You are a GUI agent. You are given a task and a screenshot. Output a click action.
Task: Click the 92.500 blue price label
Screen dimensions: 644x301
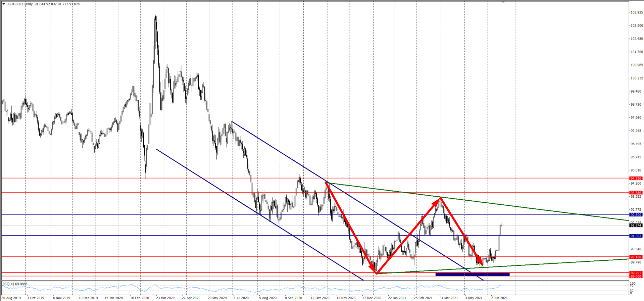tap(636, 214)
